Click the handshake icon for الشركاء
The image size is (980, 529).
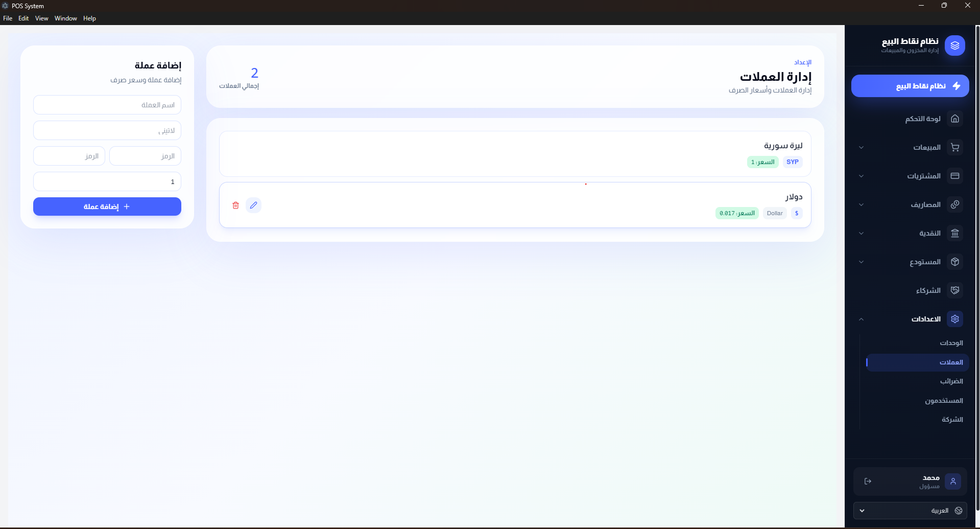coord(955,290)
